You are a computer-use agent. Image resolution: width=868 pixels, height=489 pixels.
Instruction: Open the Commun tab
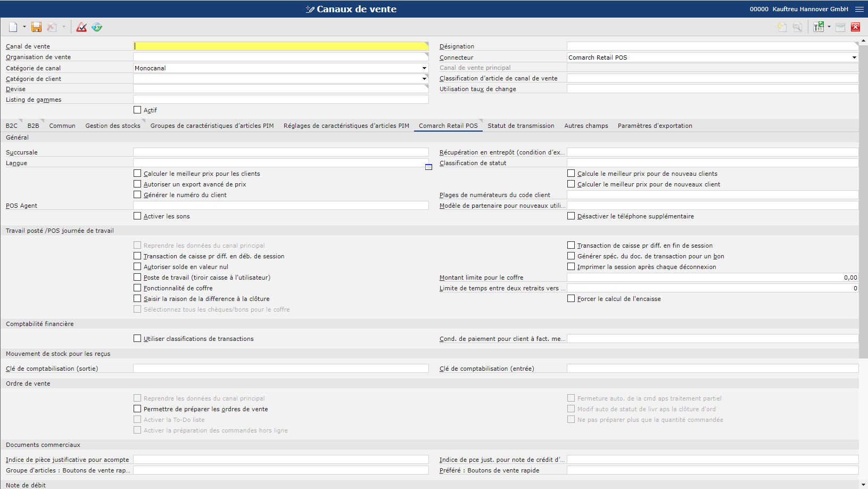(x=62, y=126)
